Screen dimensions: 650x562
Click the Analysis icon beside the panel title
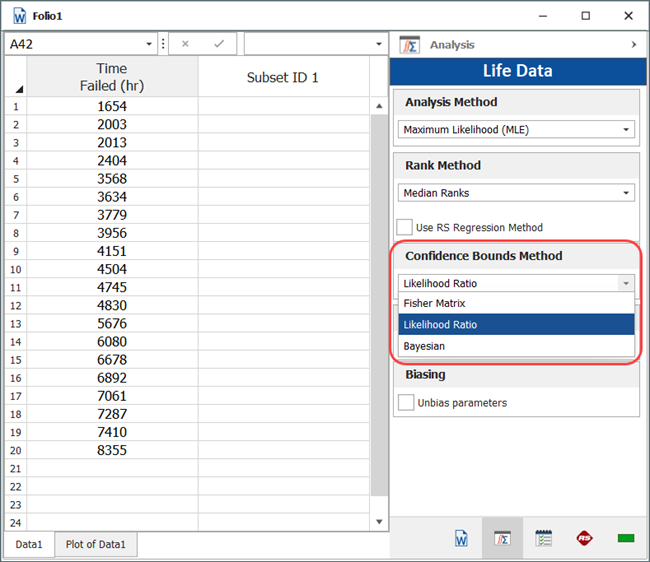pos(410,45)
